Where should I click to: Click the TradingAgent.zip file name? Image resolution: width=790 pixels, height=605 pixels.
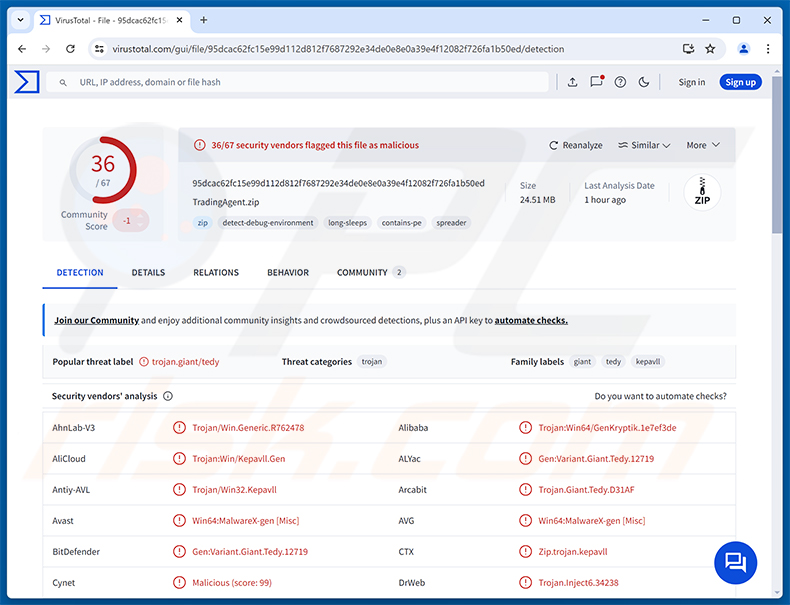point(226,203)
